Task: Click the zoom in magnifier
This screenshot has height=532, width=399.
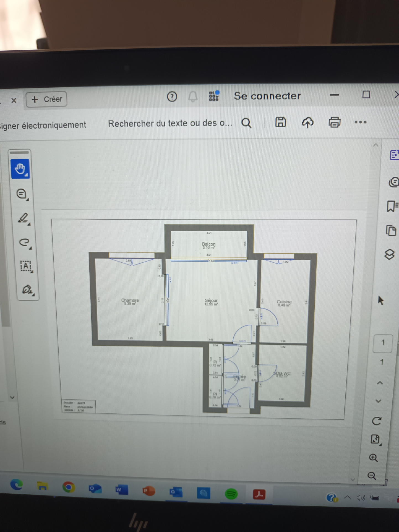Action: click(373, 458)
